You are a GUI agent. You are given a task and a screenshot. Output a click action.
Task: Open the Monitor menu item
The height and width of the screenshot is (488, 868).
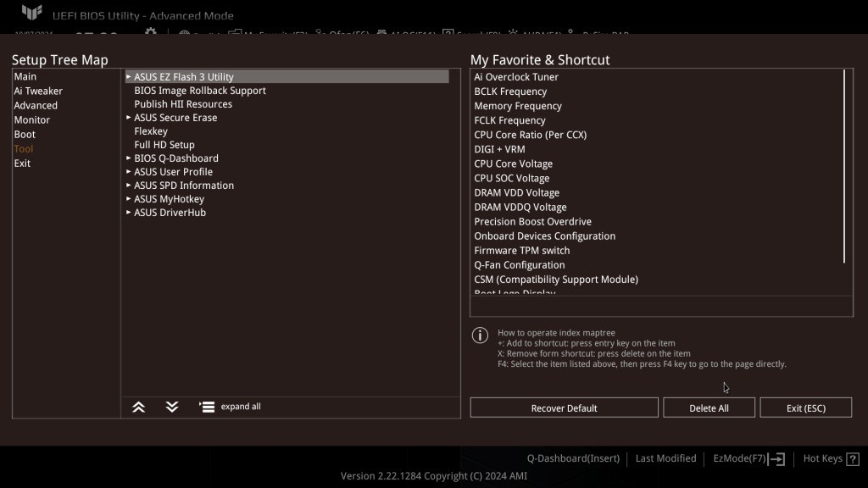coord(31,119)
